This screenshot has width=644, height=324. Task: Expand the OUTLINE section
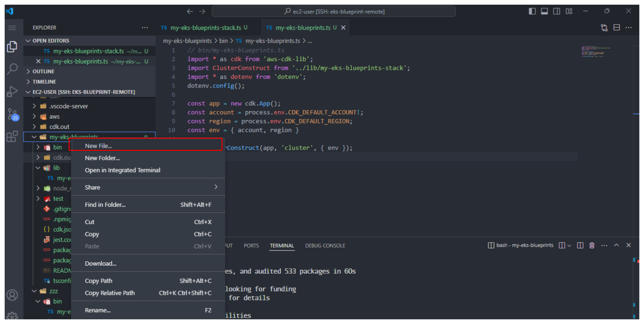89,71
